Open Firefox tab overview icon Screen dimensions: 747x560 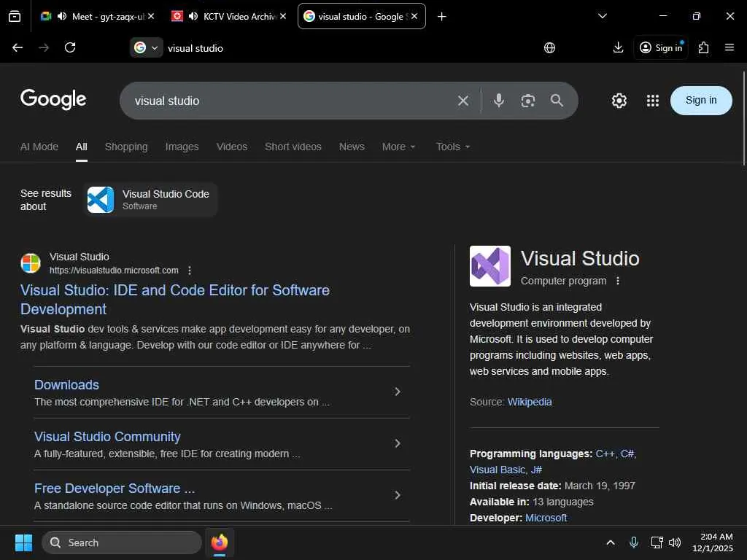(15, 17)
